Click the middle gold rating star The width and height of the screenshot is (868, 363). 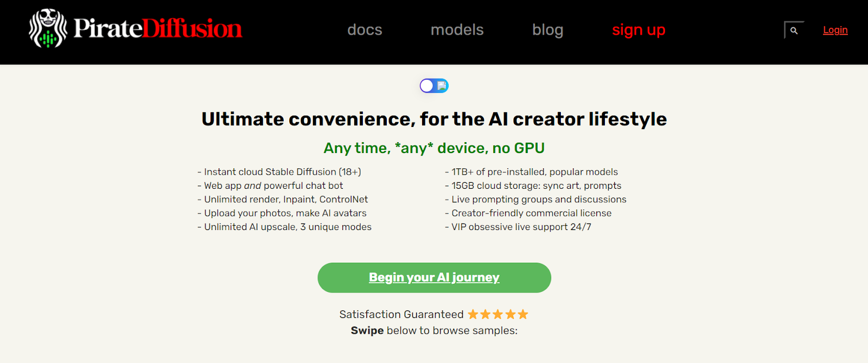pyautogui.click(x=498, y=314)
